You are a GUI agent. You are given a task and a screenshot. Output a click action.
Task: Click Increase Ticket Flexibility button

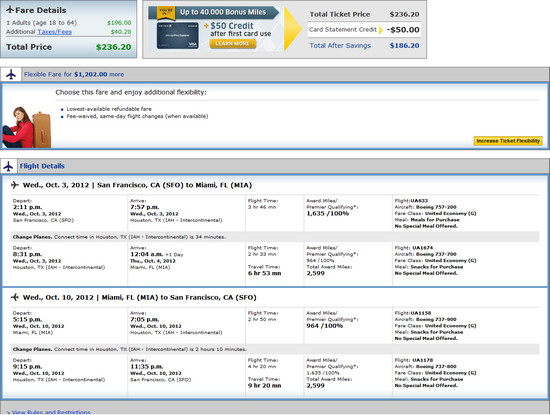click(508, 141)
